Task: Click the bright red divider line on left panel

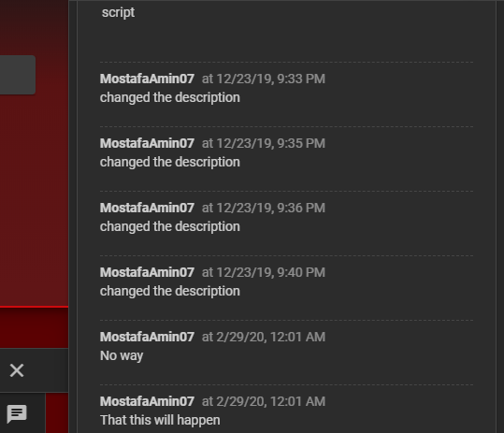Action: pos(34,307)
